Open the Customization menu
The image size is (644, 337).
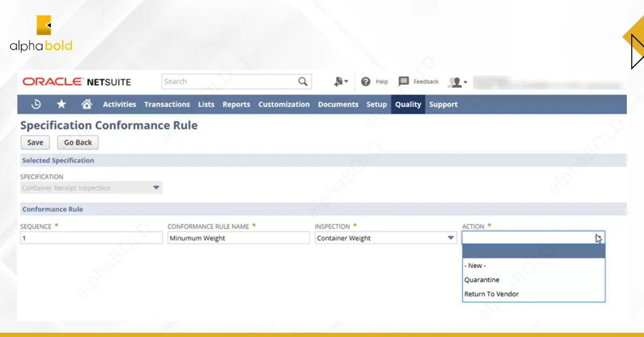click(284, 105)
